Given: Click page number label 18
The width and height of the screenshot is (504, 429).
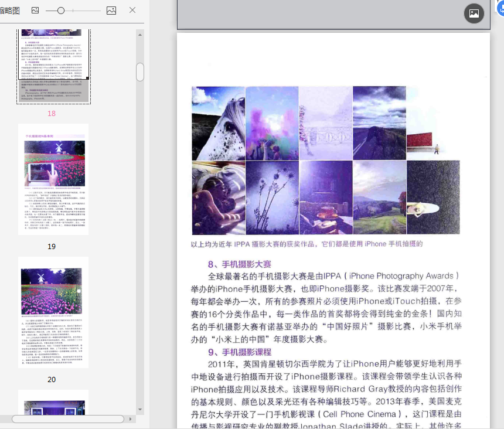Looking at the screenshot, I should click(x=52, y=114).
